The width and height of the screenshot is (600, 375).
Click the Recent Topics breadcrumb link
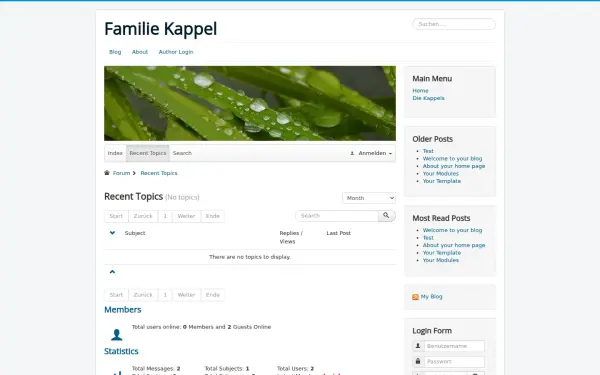[x=159, y=173]
